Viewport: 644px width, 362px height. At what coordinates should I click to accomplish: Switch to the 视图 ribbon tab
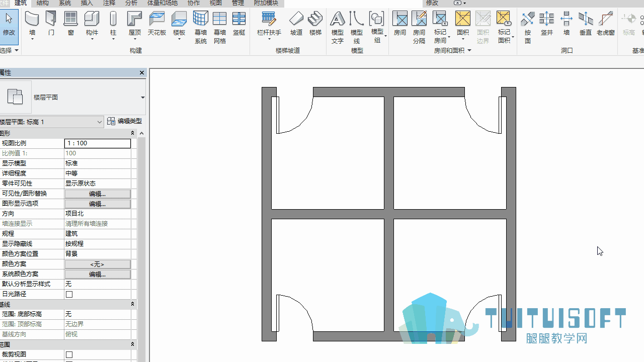(x=215, y=3)
